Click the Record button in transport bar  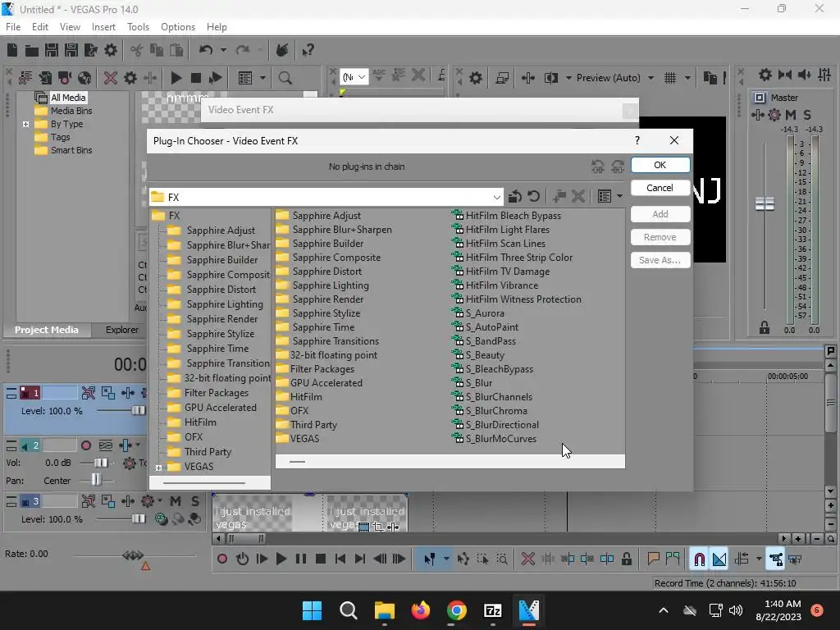[x=221, y=559]
